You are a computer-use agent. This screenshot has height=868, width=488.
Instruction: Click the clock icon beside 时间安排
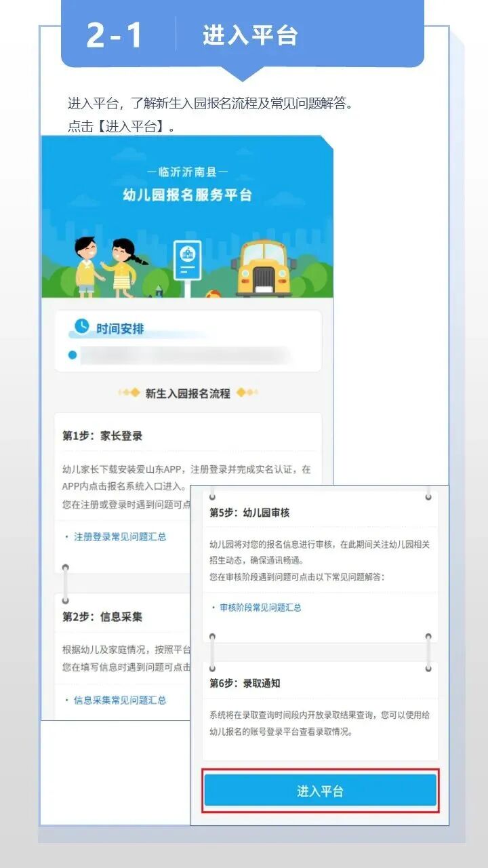(81, 327)
